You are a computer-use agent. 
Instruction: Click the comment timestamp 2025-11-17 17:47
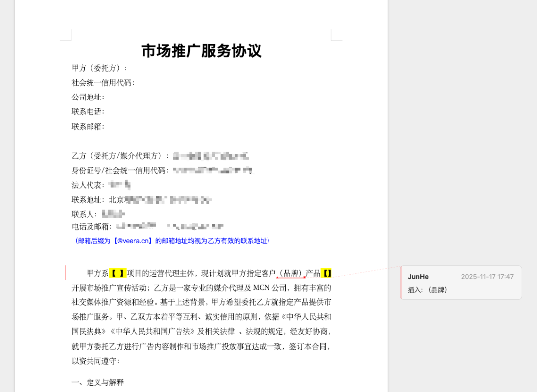tap(487, 276)
